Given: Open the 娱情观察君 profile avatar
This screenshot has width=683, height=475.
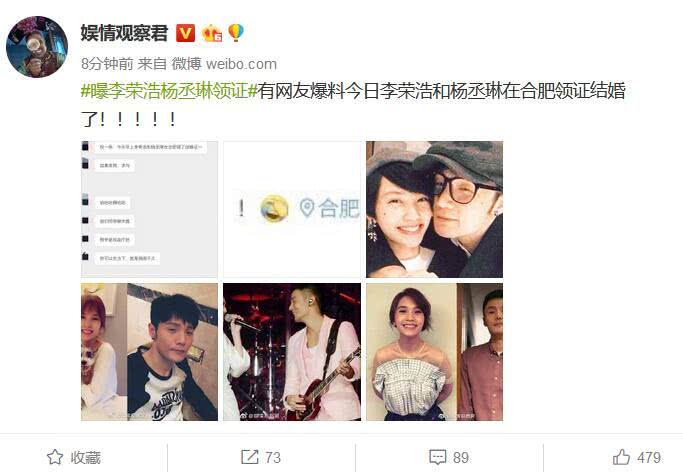Looking at the screenshot, I should (37, 47).
